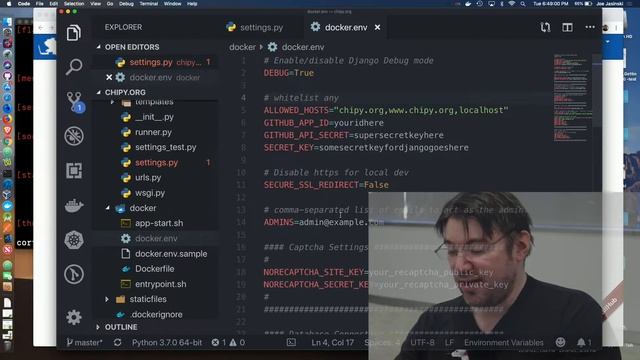Image resolution: width=640 pixels, height=360 pixels.
Task: Open urls.py in file tree
Action: tap(148, 178)
